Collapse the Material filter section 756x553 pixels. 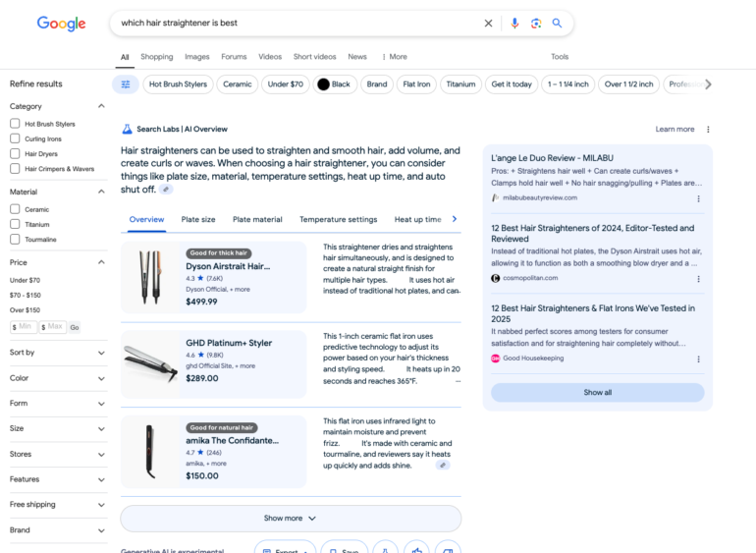coord(101,192)
